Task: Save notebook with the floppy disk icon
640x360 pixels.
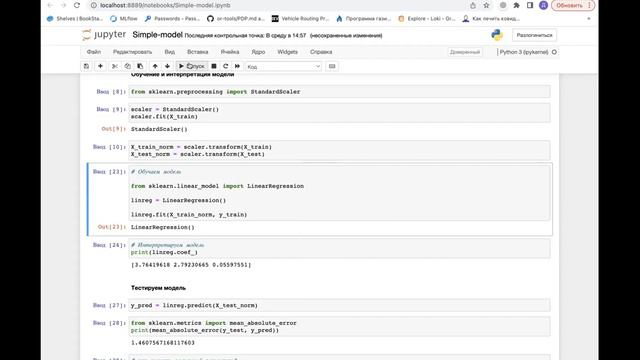Action: [x=86, y=66]
